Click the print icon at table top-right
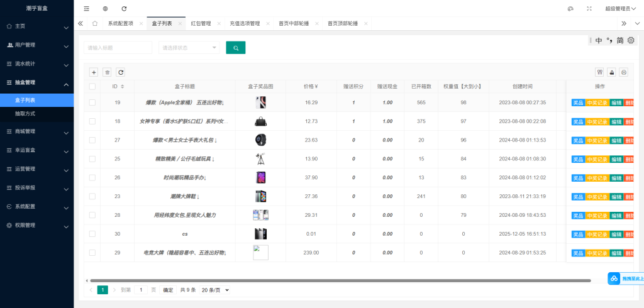The height and width of the screenshot is (308, 644). [x=623, y=72]
